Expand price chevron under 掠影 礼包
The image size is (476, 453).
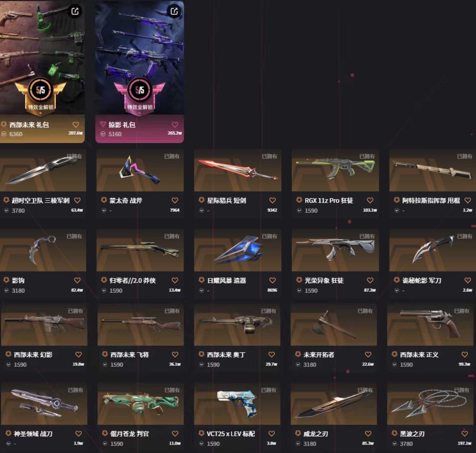point(103,134)
